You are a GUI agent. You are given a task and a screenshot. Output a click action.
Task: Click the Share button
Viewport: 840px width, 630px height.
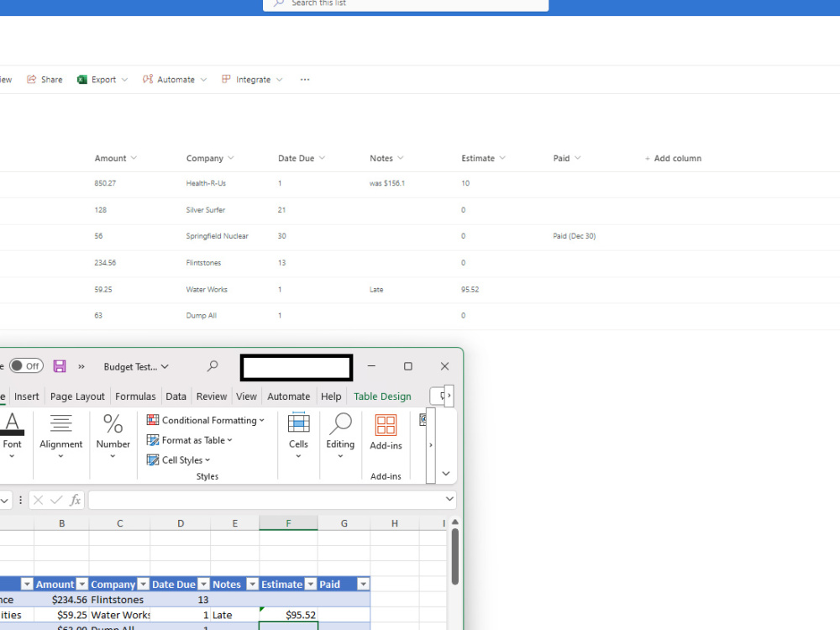pyautogui.click(x=45, y=79)
